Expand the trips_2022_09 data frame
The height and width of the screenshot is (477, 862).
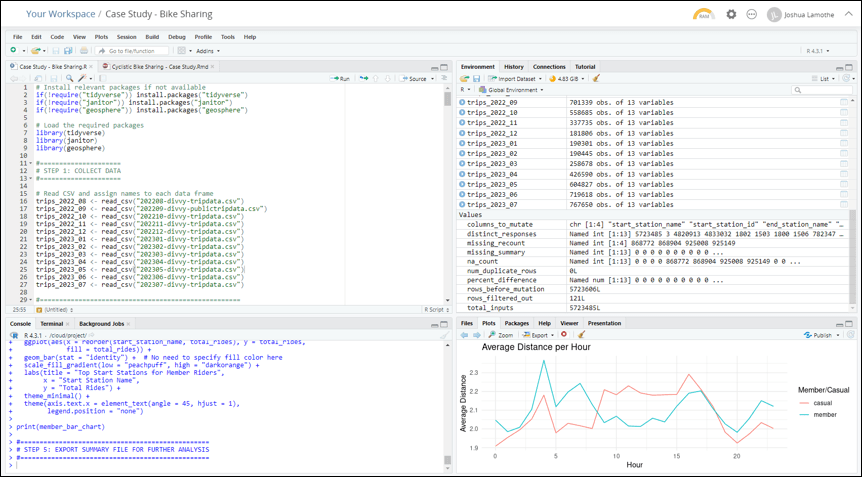(462, 102)
